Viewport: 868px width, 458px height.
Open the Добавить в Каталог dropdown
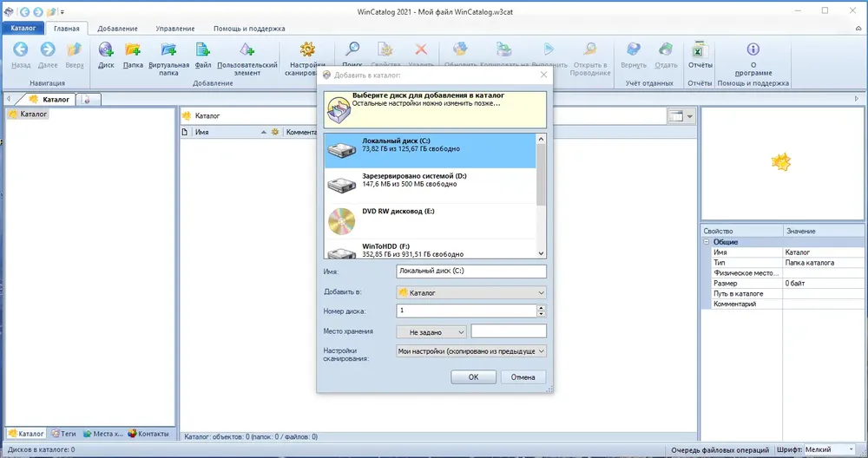click(471, 292)
